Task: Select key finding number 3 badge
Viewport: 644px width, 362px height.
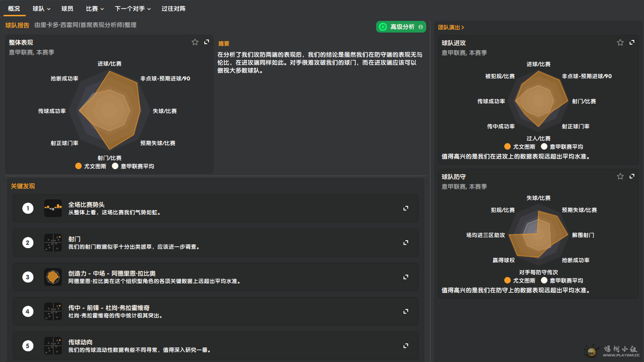Action: (x=28, y=277)
